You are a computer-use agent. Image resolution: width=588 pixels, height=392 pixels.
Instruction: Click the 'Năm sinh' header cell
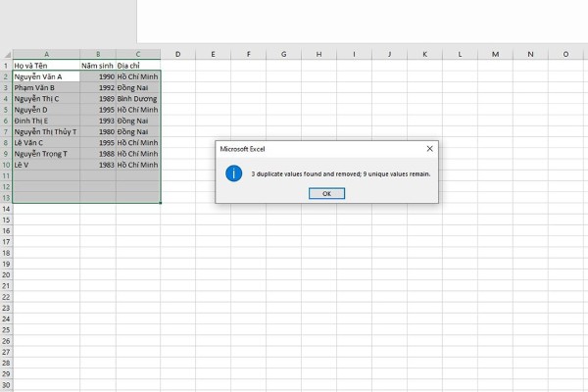(x=98, y=65)
